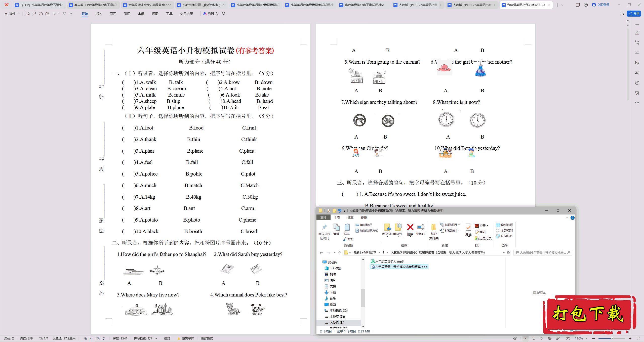Click the WPS home logo icon

[x=7, y=5]
